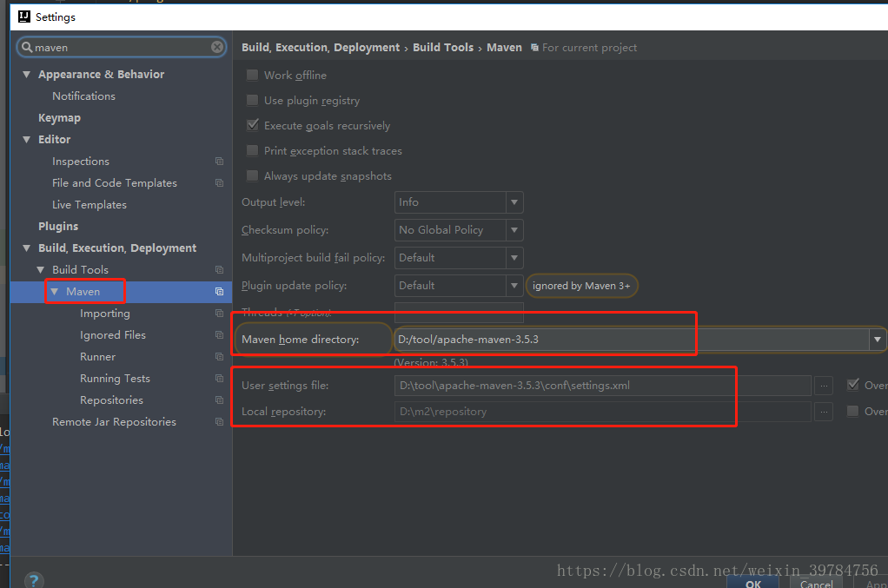Click the search magnifier icon

[x=27, y=47]
